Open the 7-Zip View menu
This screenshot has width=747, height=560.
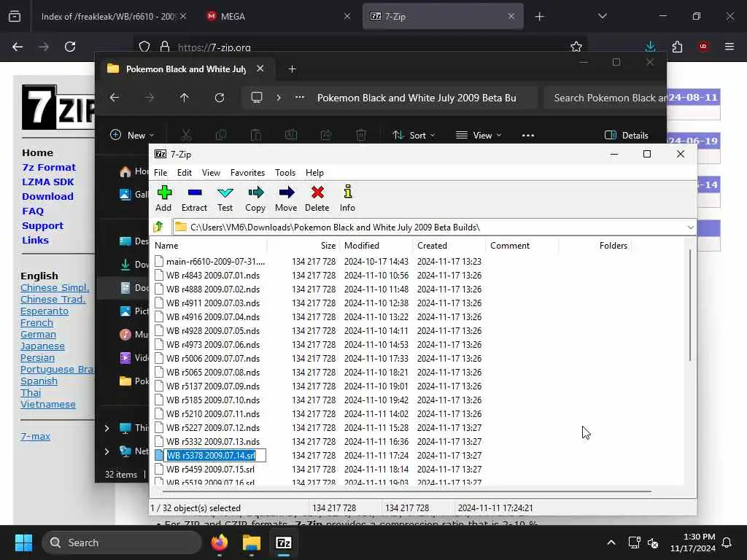(x=211, y=173)
